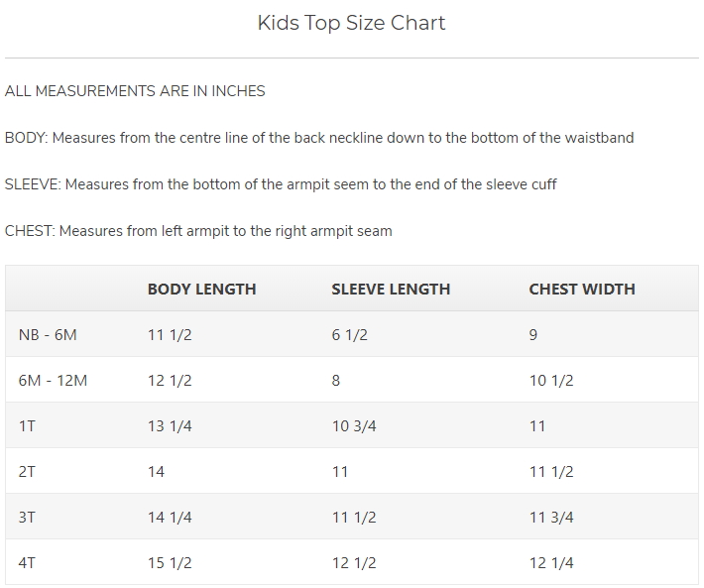
Task: Click the CHEST measurement description text
Action: click(198, 231)
